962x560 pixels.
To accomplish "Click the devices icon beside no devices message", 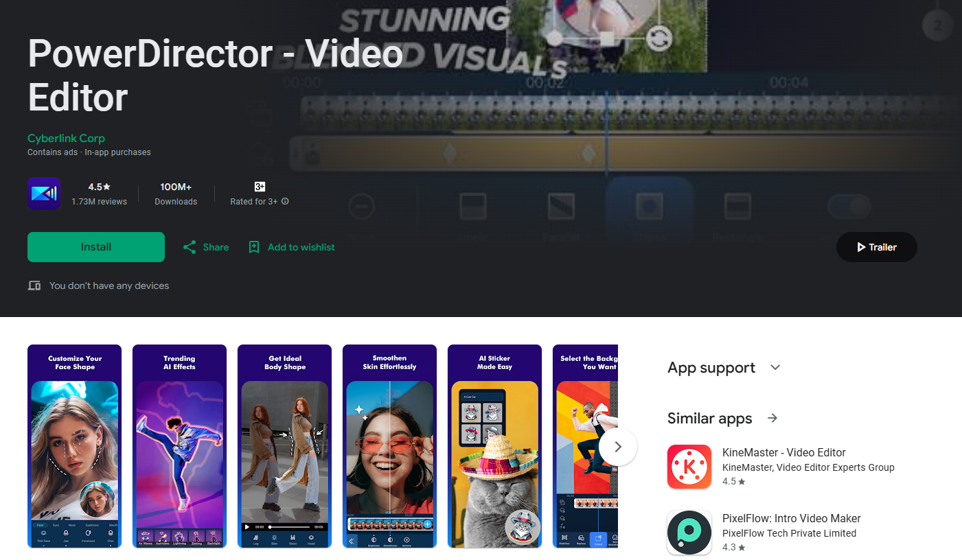I will click(34, 285).
